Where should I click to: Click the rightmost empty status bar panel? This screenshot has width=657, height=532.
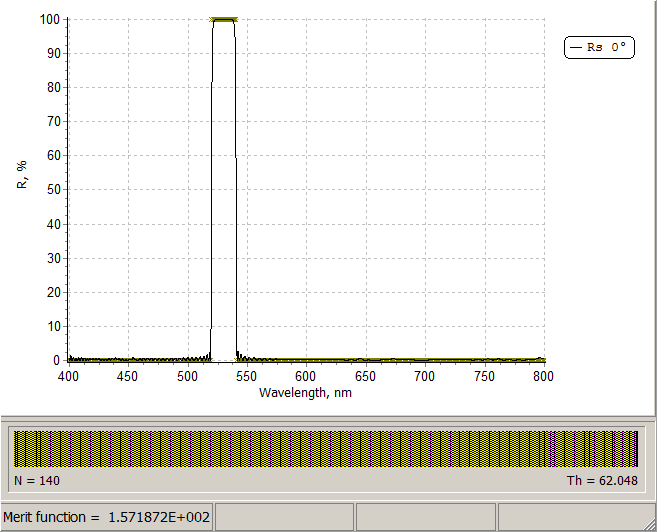tap(576, 517)
